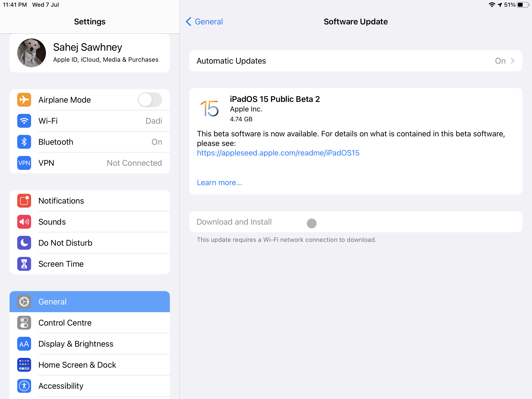The height and width of the screenshot is (399, 532).
Task: Tap the Do Not Disturb moon icon
Action: click(24, 243)
